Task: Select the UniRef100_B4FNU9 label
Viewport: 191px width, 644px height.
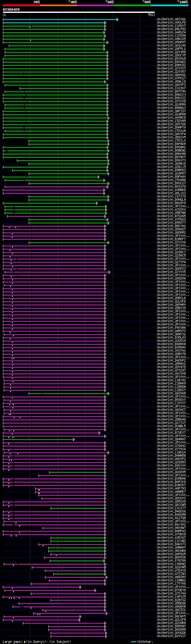Action: coord(171,144)
